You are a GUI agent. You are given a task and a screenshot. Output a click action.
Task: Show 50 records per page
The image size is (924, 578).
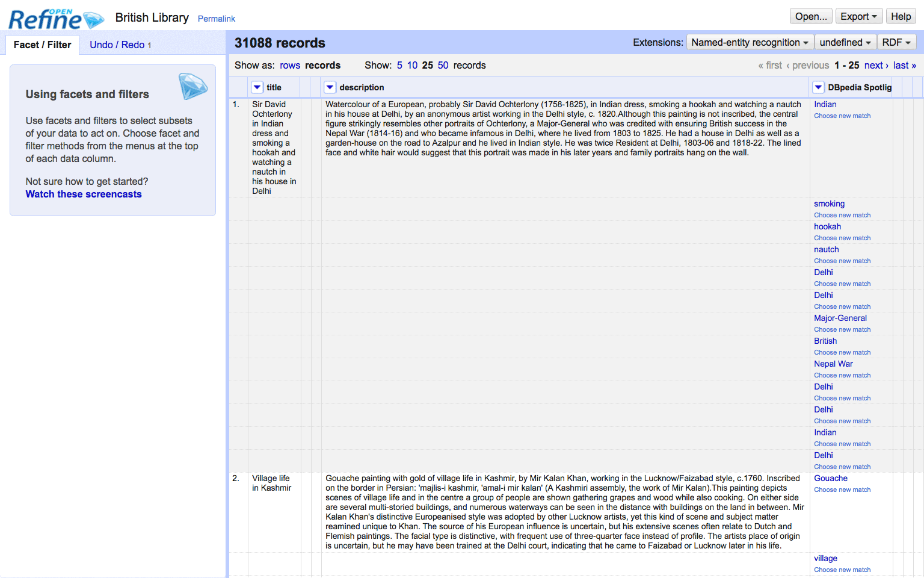443,65
